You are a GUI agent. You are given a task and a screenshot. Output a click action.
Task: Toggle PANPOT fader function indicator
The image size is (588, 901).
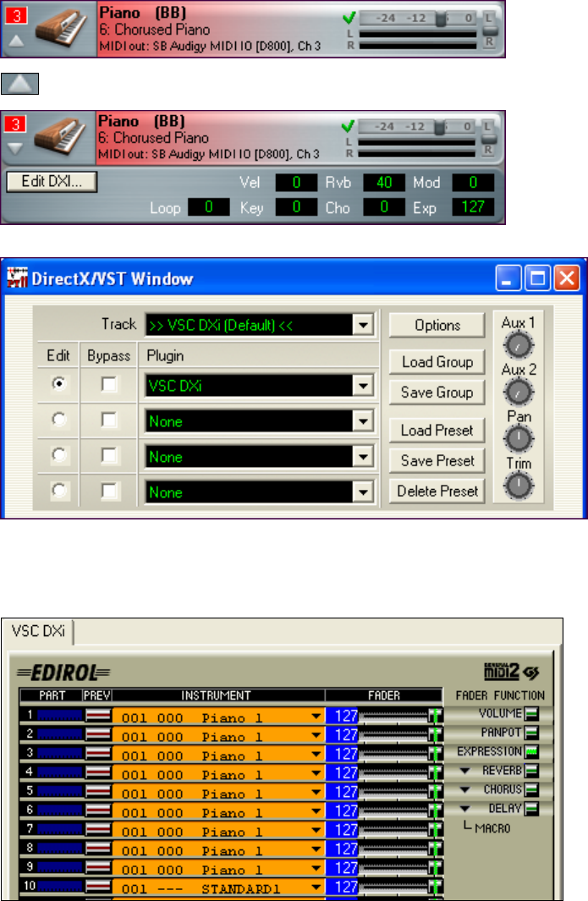pos(531,733)
